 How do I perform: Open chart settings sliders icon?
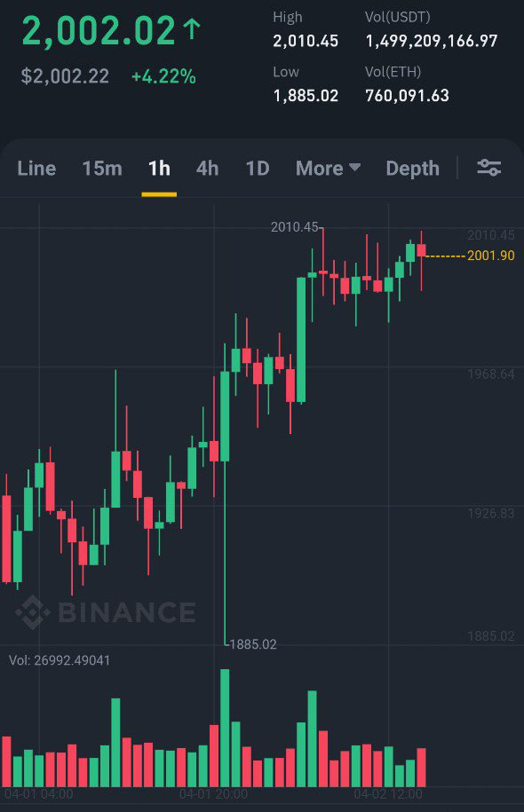488,168
